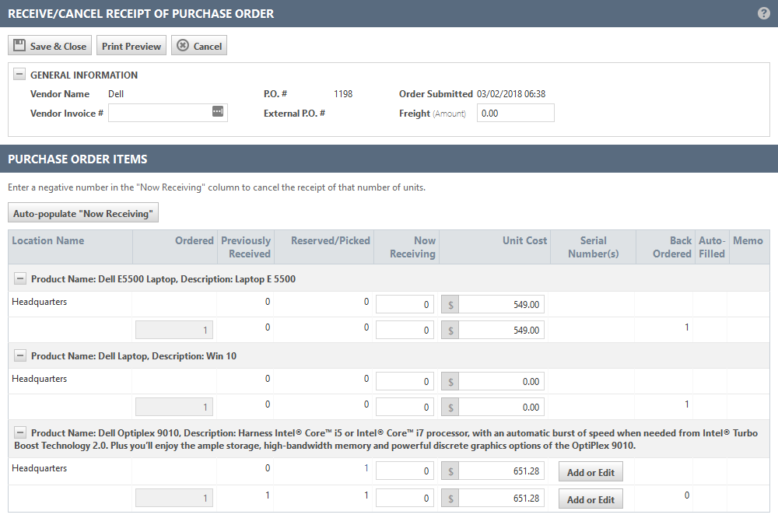Collapse the Dell Optiplex 9010 product group
Viewport: 778px width, 532px height.
coord(19,432)
